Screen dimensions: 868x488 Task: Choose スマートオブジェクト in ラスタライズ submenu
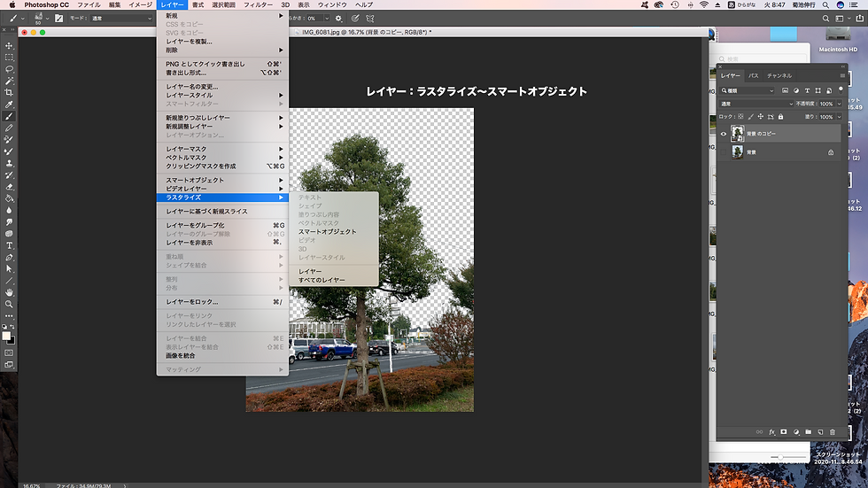click(x=334, y=232)
